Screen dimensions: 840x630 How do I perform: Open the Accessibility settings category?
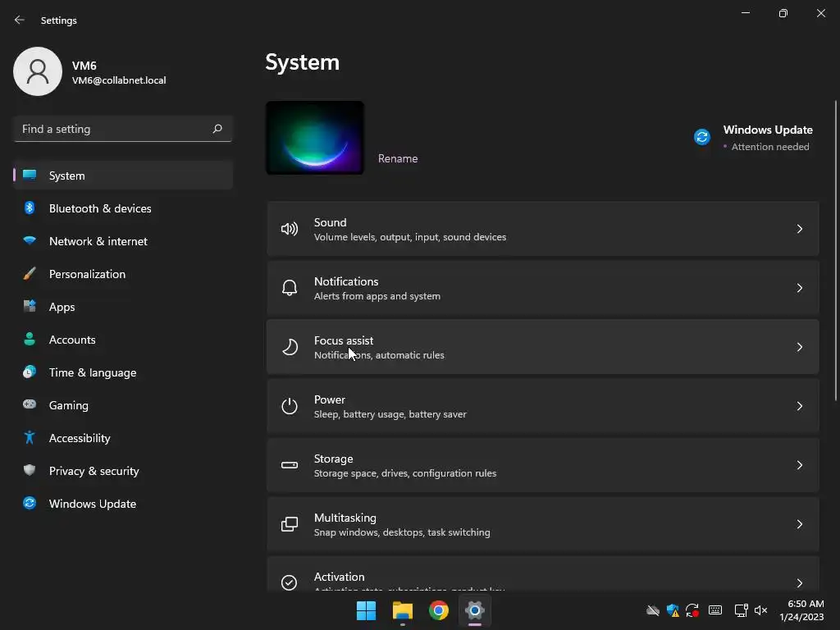123,438
